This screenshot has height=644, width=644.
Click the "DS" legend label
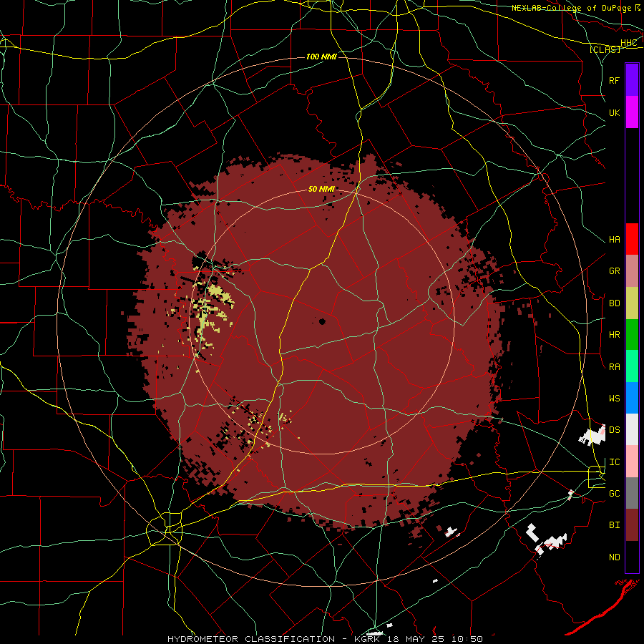[615, 430]
